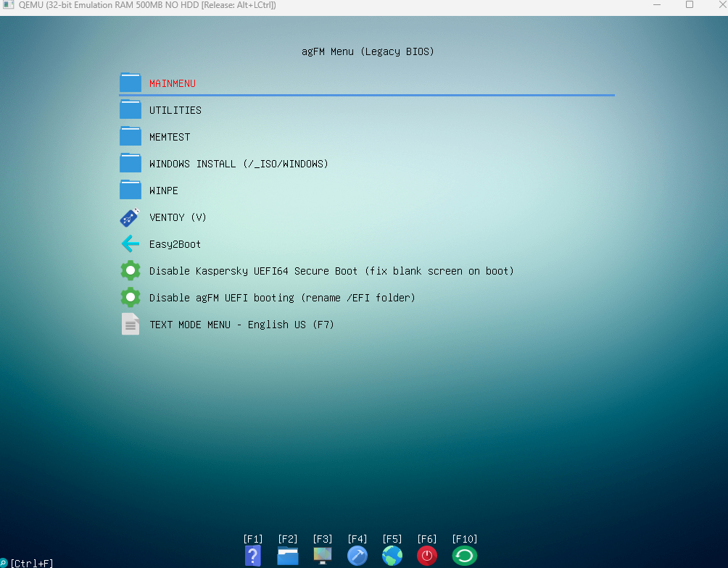Click the [F4] label text
The height and width of the screenshot is (568, 728).
[x=357, y=539]
